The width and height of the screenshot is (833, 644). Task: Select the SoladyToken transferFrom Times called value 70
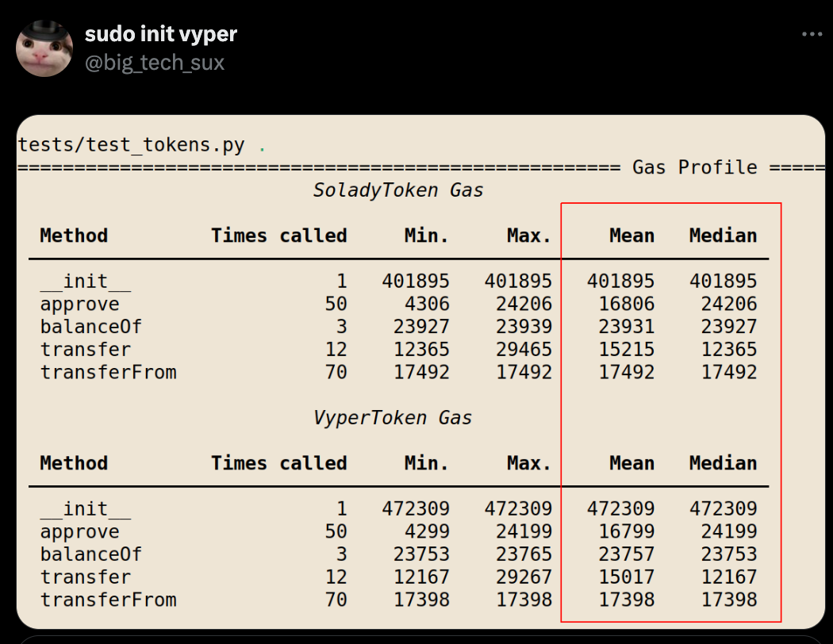coord(336,372)
